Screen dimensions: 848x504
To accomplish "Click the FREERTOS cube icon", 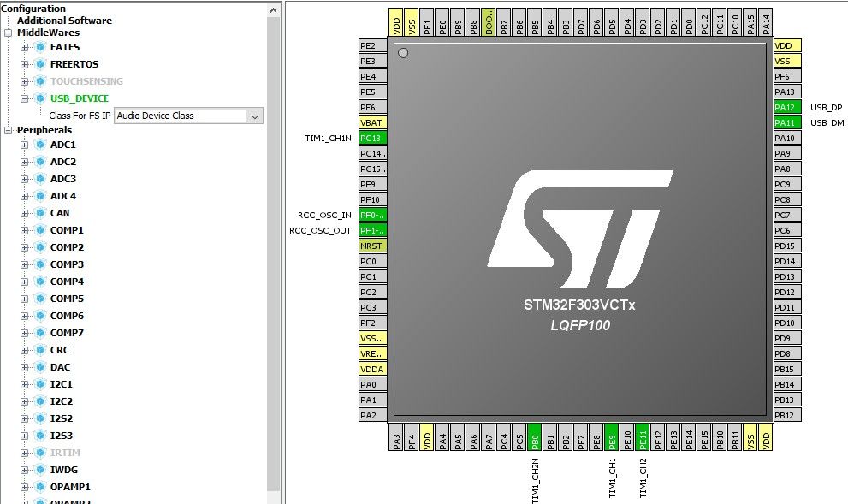I will 40,64.
